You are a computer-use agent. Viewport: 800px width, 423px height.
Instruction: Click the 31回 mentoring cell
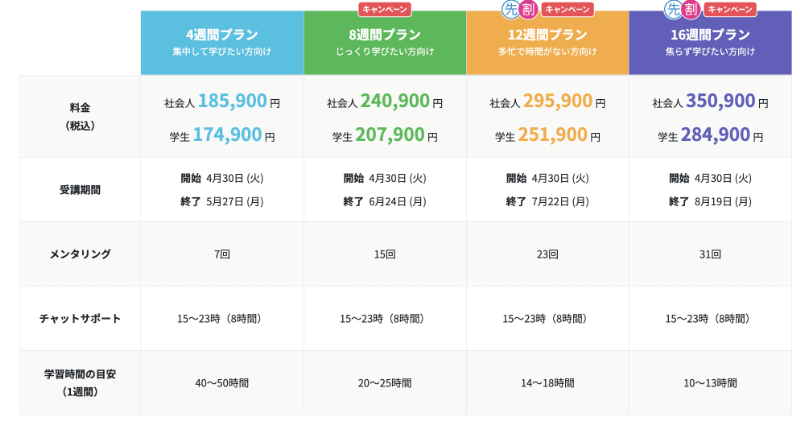coord(710,254)
